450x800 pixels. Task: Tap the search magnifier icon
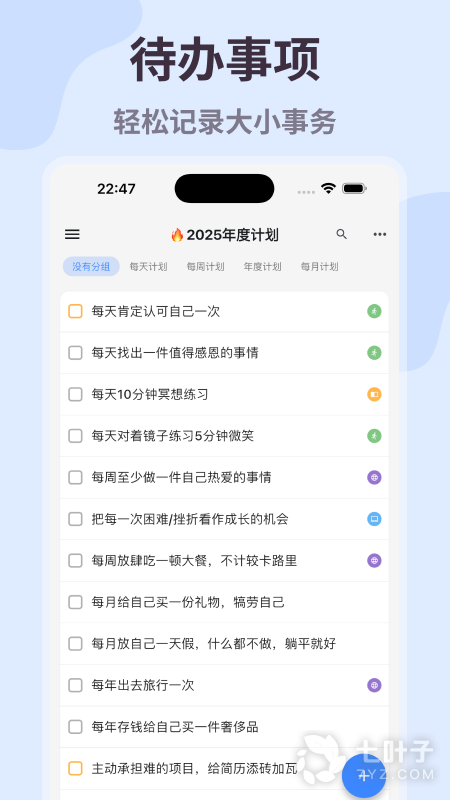pyautogui.click(x=341, y=234)
